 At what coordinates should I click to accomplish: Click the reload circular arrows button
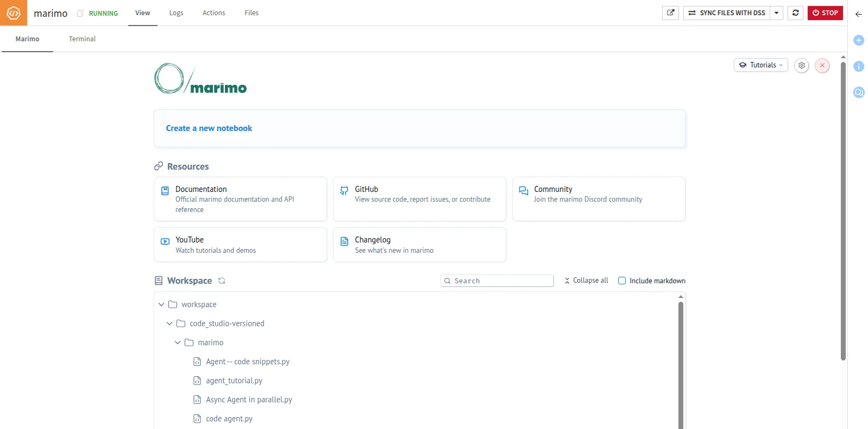click(795, 13)
